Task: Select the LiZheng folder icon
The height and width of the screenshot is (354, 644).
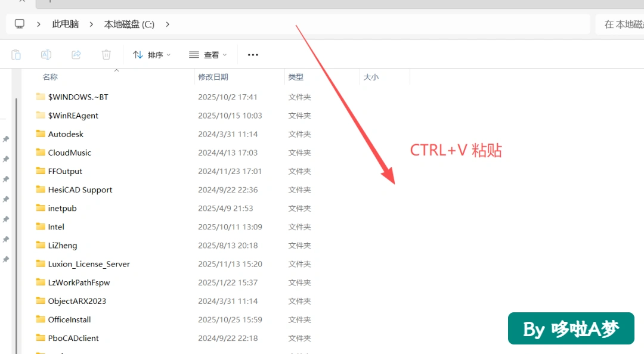Action: click(x=41, y=245)
